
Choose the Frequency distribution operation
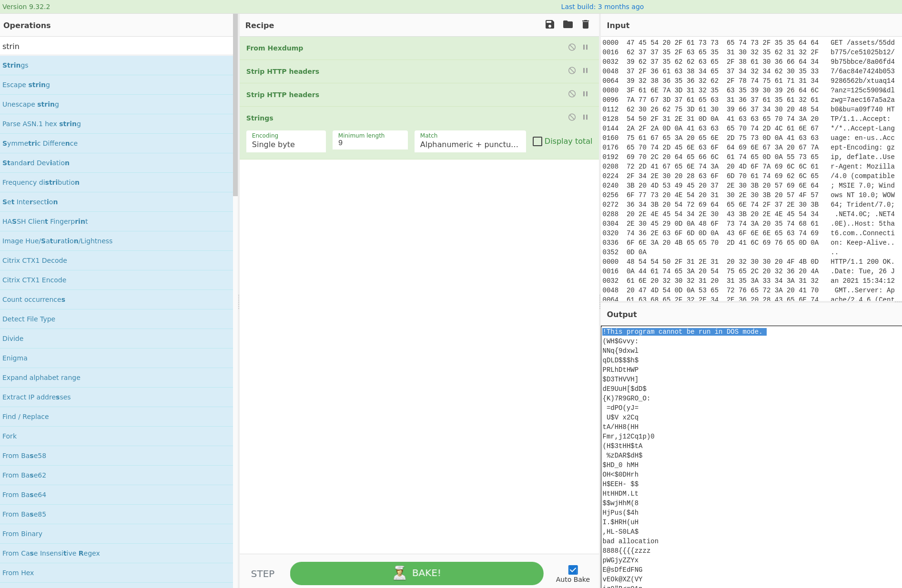(x=116, y=182)
